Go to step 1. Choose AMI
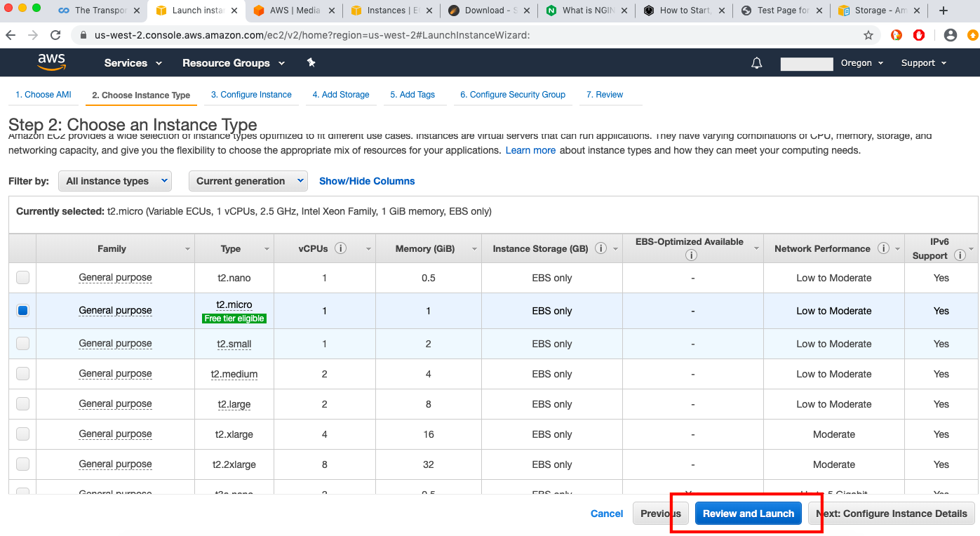Image resolution: width=980 pixels, height=536 pixels. point(43,95)
